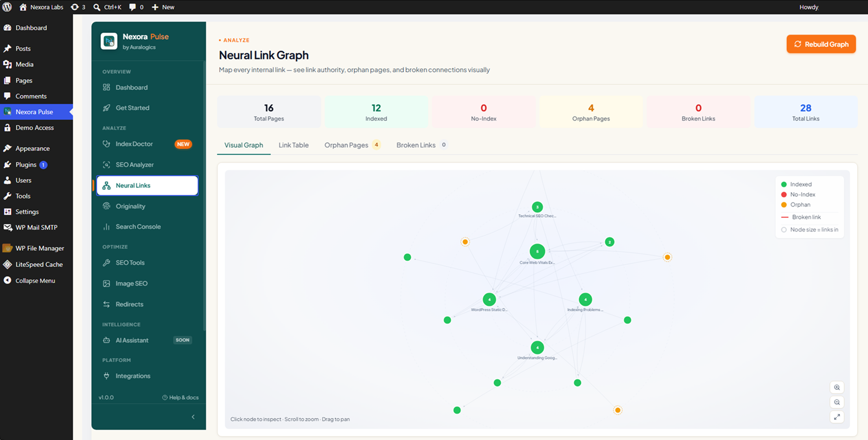This screenshot has width=868, height=440.
Task: Switch to the Orphan Pages tab
Action: click(352, 145)
